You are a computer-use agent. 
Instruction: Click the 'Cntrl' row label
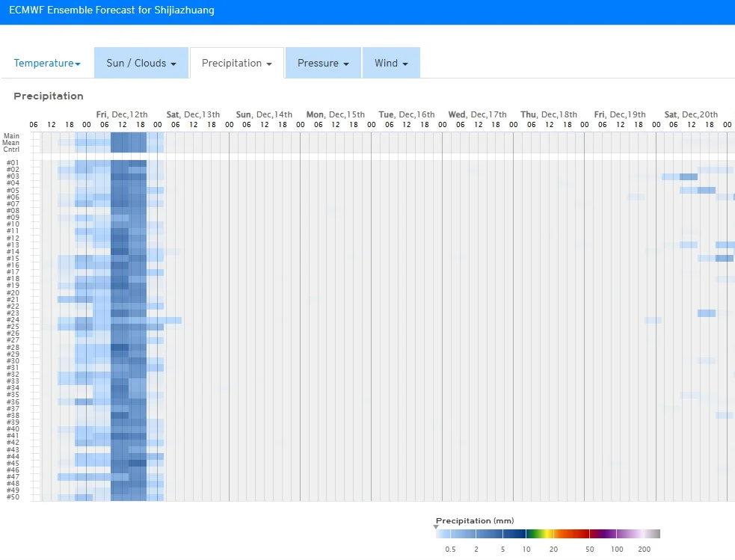tap(11, 150)
